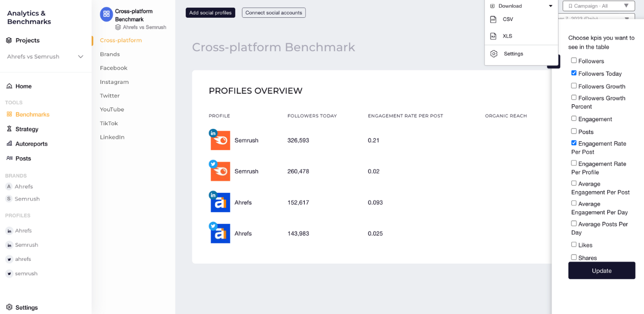The image size is (644, 314).
Task: Click the Add social profiles button
Action: [211, 13]
